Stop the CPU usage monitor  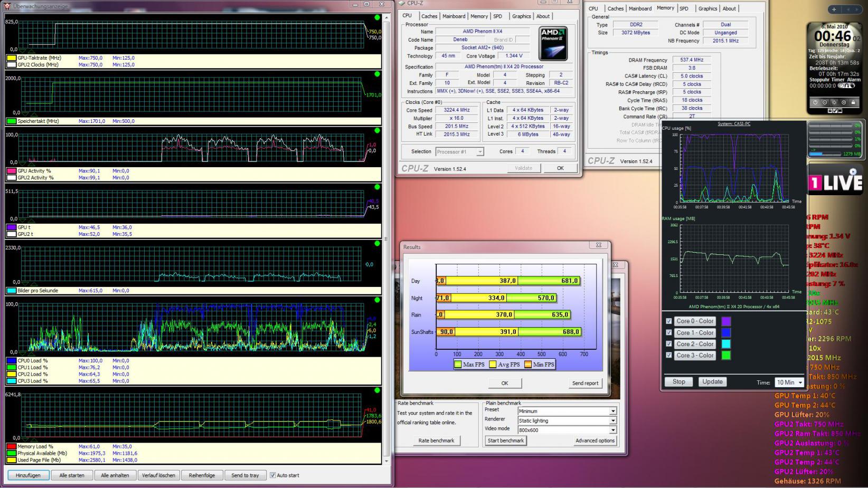tap(679, 382)
